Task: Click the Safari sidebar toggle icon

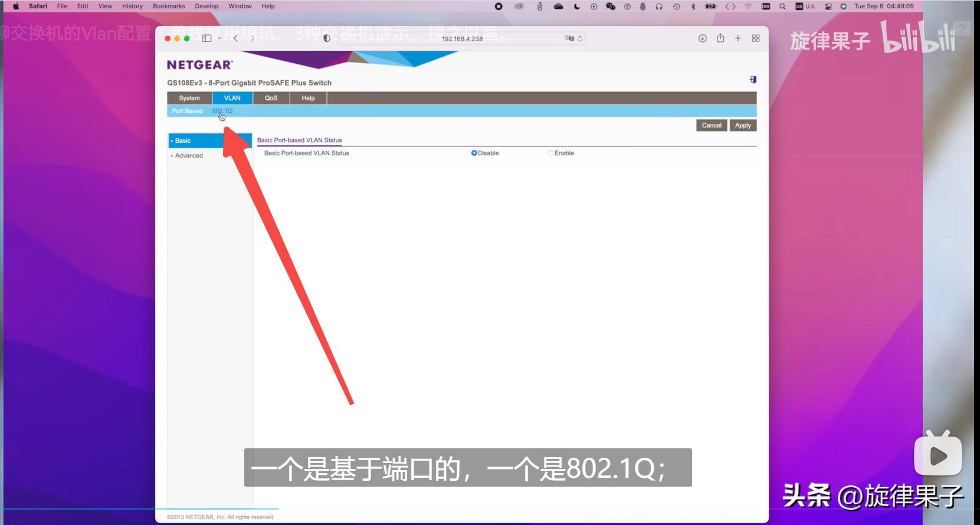Action: point(207,38)
